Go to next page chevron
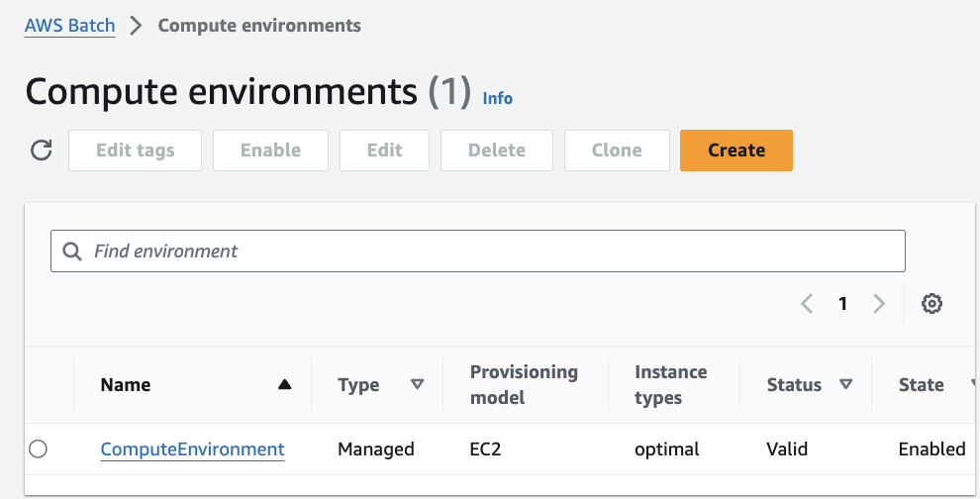The image size is (980, 499). pyautogui.click(x=879, y=304)
